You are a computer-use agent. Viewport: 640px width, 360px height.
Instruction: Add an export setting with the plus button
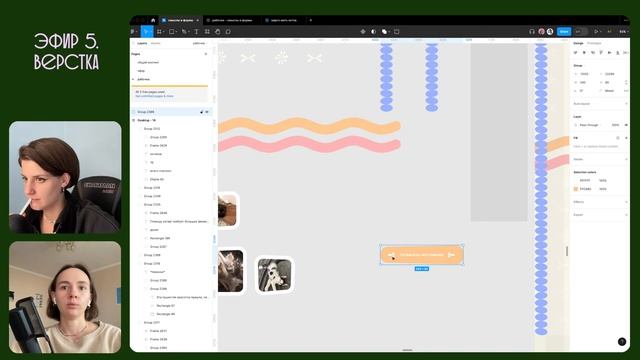pyautogui.click(x=626, y=215)
